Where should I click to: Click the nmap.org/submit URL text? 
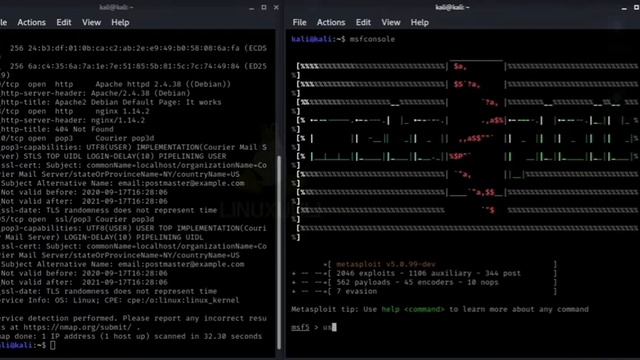(x=77, y=327)
